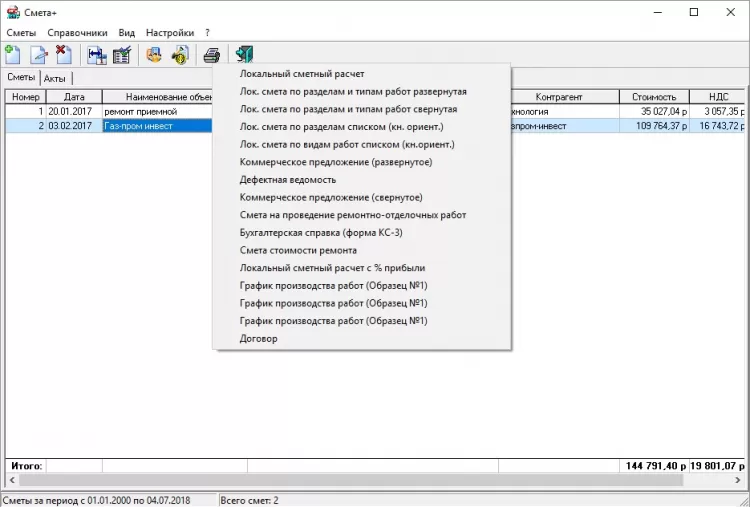750x507 pixels.
Task: Click the period range toolbar icon
Action: tap(97, 55)
